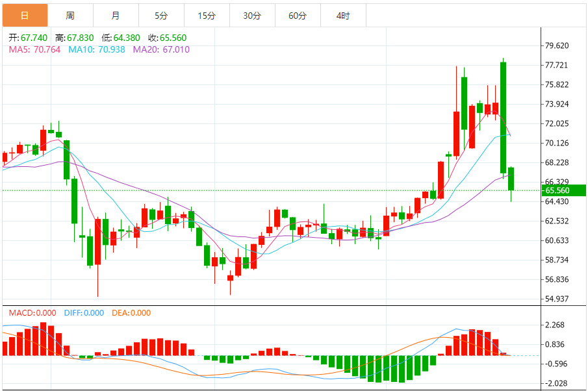Viewport: 588px width, 391px height.
Task: Click the 58.734 price axis label
Action: click(x=557, y=260)
